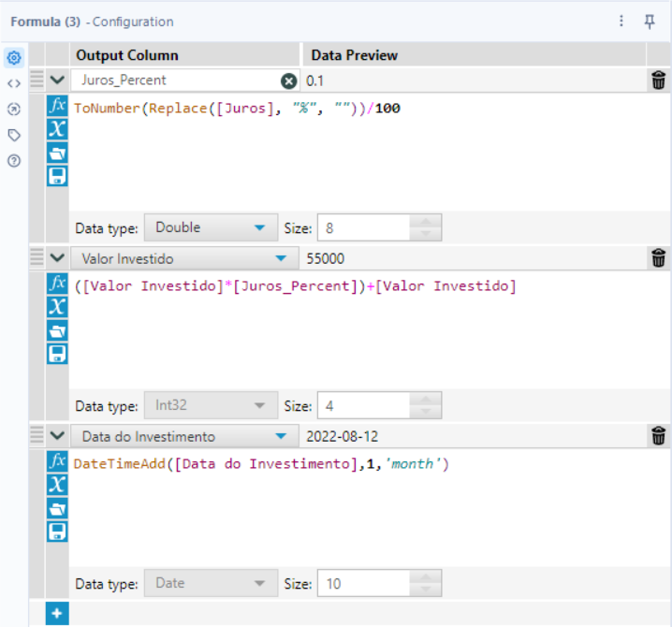The height and width of the screenshot is (627, 672).
Task: Open columns and constants for Valor Investido expression
Action: click(57, 306)
